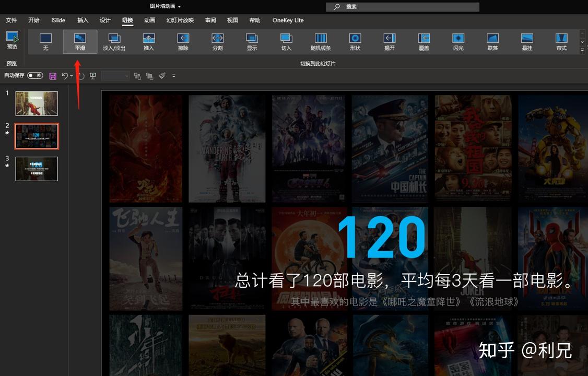Select slide 1 thumbnail
Image resolution: width=588 pixels, height=376 pixels.
tap(37, 103)
